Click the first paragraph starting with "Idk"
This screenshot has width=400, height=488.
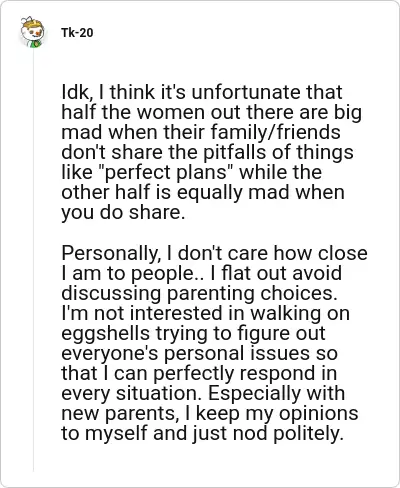[x=211, y=152]
